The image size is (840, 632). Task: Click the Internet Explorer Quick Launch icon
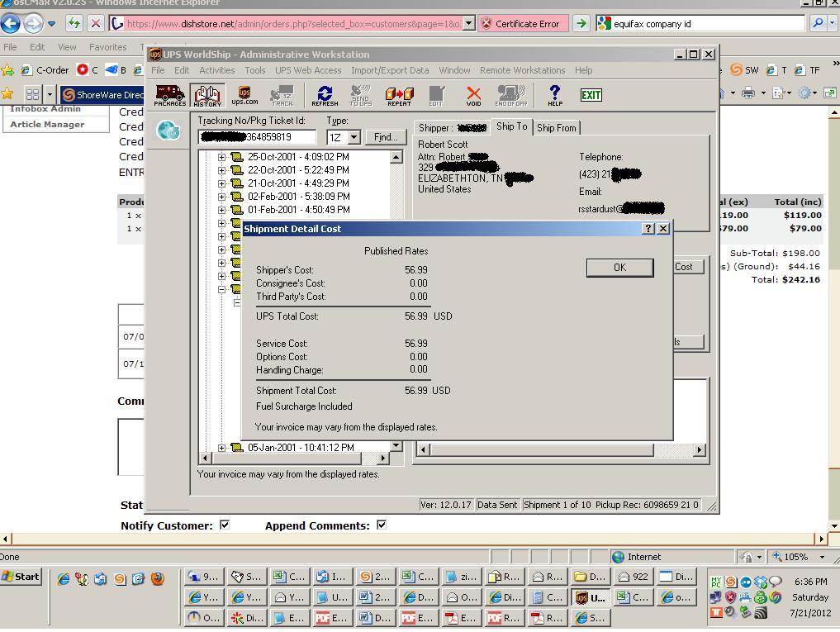[x=64, y=579]
